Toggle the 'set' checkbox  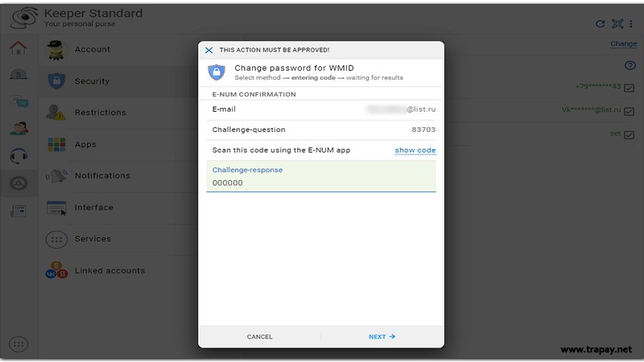pos(630,135)
